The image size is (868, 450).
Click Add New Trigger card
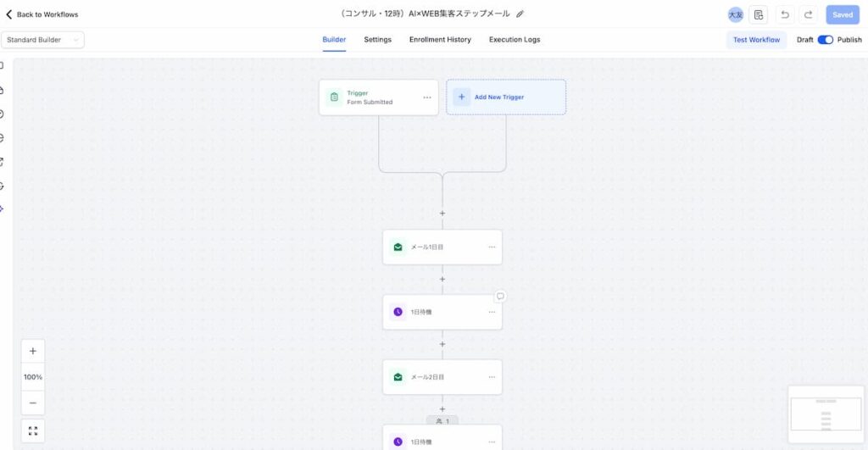(506, 97)
